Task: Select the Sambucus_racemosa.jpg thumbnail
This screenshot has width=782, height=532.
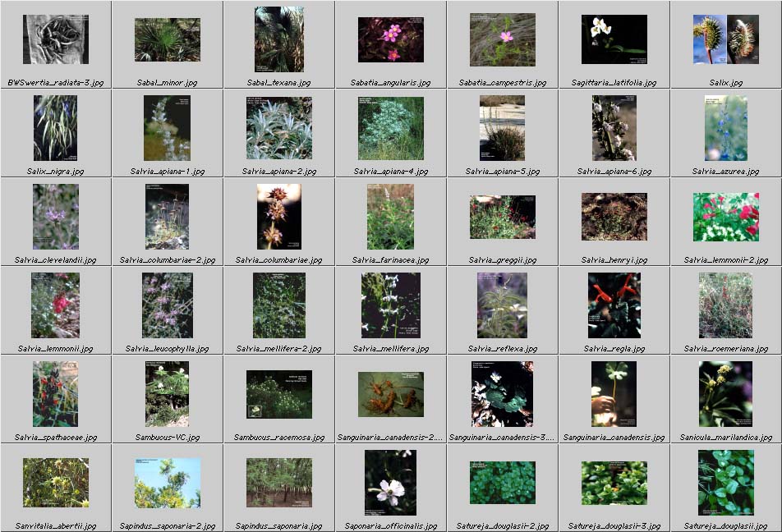Action: pos(278,394)
